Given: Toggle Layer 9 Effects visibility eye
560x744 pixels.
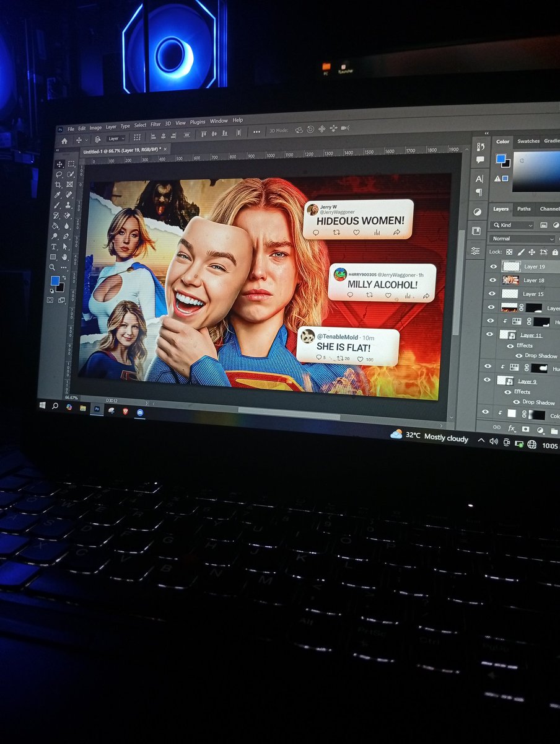Looking at the screenshot, I should coord(507,392).
